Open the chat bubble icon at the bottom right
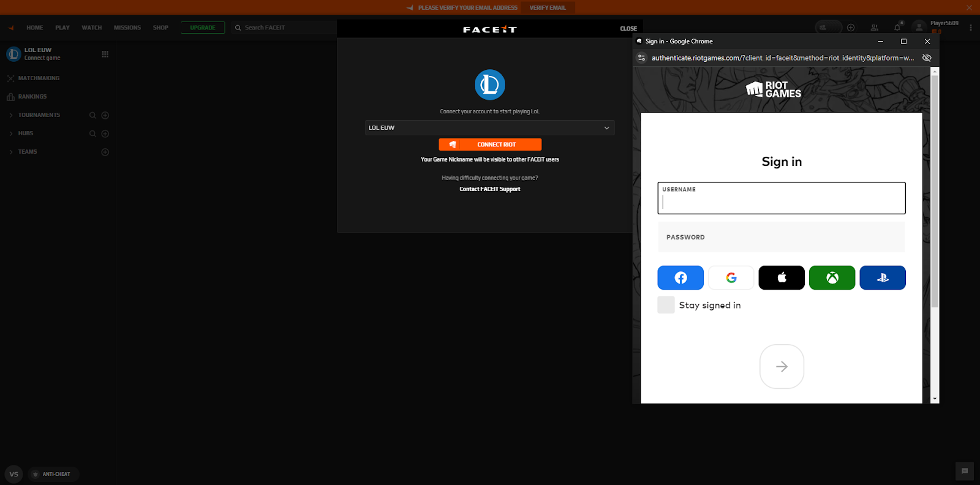980x485 pixels. click(x=964, y=471)
